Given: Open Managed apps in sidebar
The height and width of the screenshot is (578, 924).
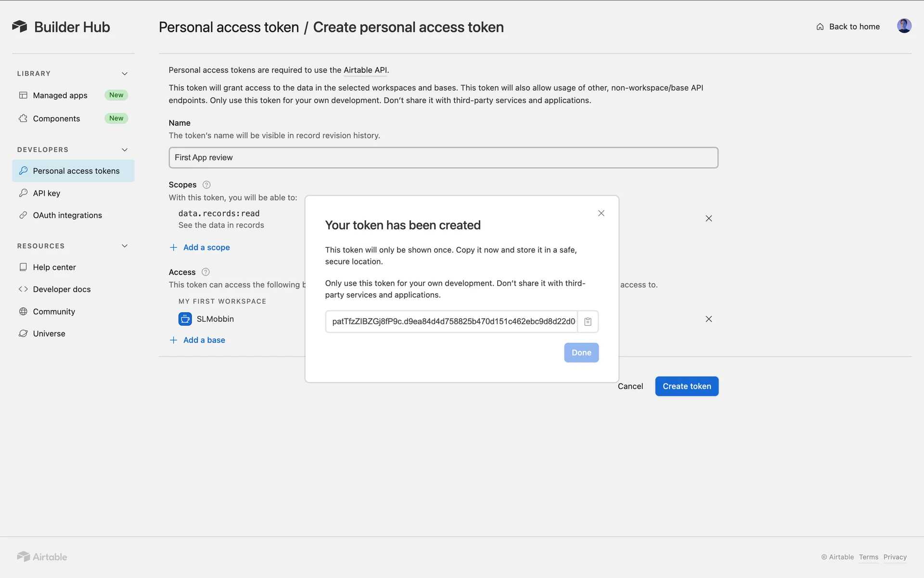Looking at the screenshot, I should point(60,95).
